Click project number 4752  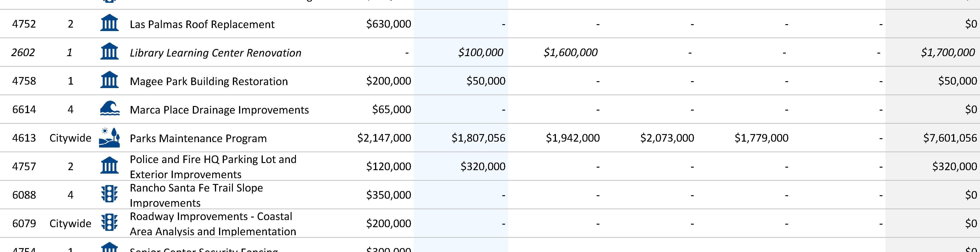coord(24,24)
